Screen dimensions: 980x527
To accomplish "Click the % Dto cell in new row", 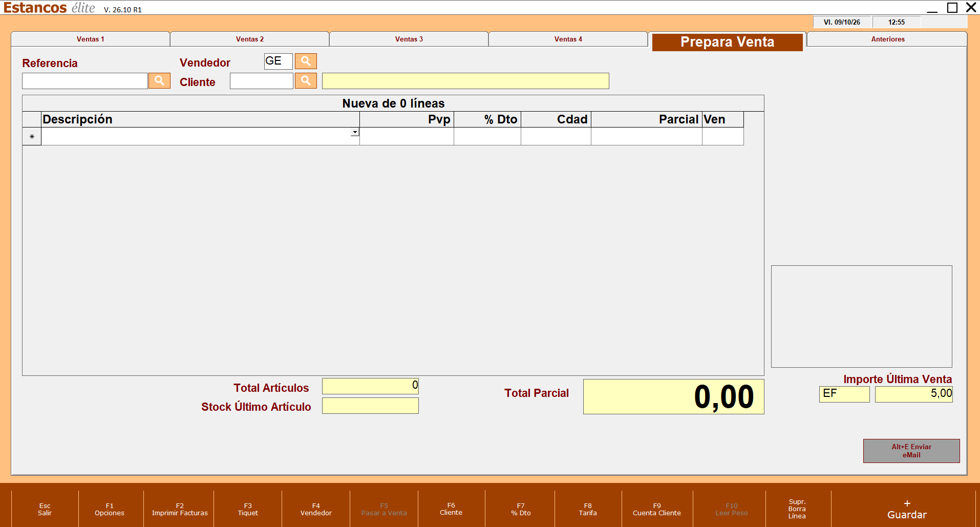I will (487, 137).
